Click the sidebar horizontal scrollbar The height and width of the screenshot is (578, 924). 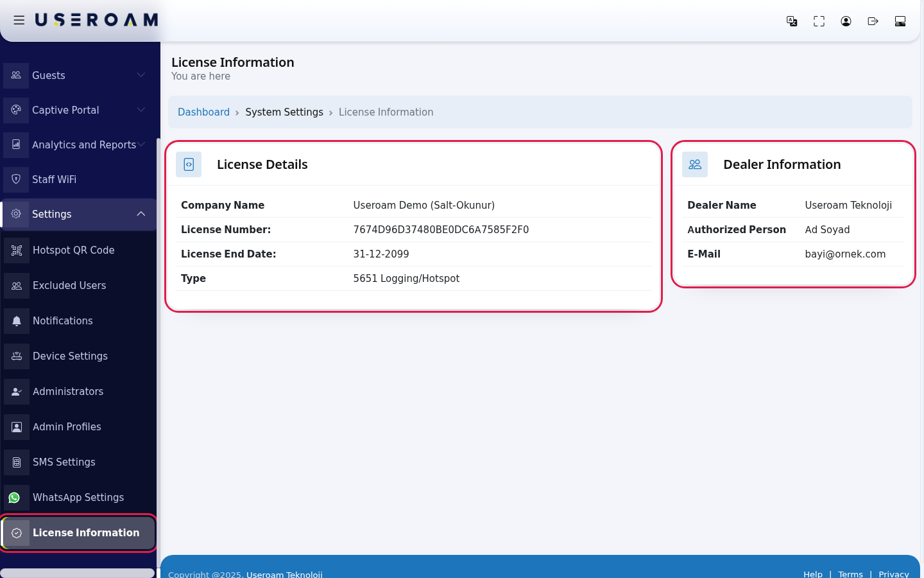coord(77,573)
